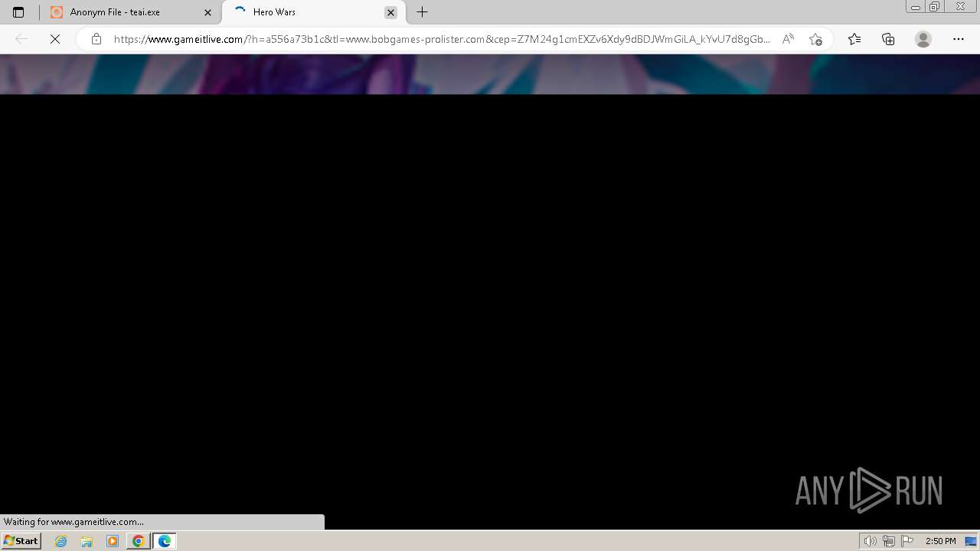Stop loading the page
This screenshot has height=551, width=980.
tap(55, 39)
